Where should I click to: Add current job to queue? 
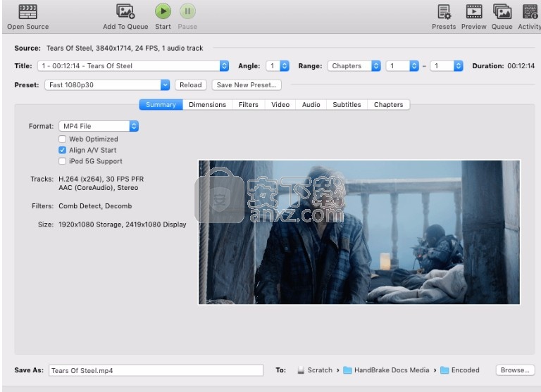point(125,17)
